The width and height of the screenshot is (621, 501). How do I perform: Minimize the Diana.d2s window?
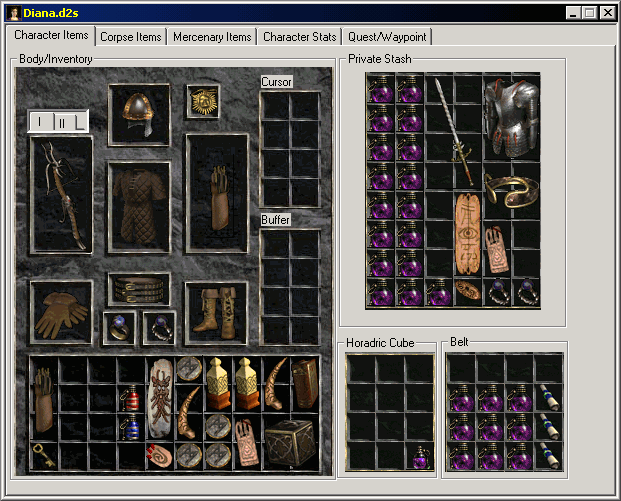tap(573, 13)
